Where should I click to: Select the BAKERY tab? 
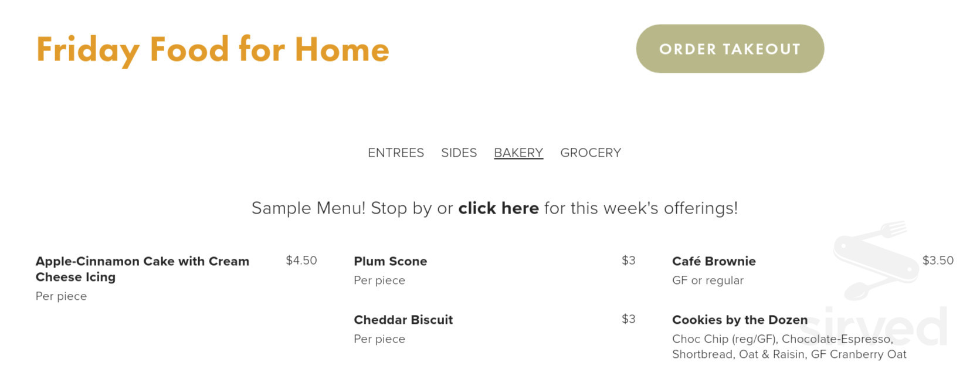tap(518, 153)
